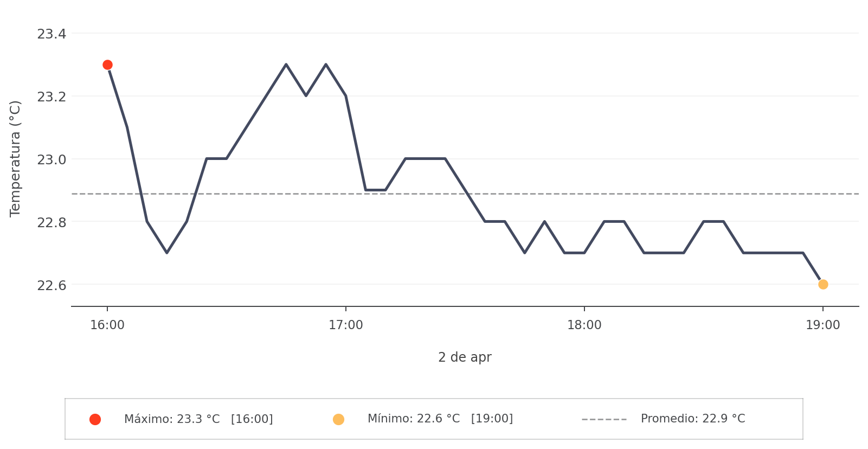Select the "Promedio: 22.9 °C" legend label
The width and height of the screenshot is (868, 449).
[693, 419]
